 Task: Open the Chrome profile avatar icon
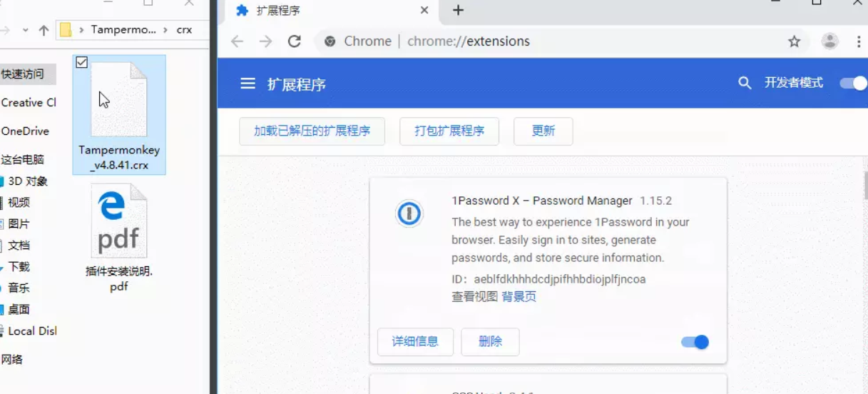pyautogui.click(x=829, y=41)
